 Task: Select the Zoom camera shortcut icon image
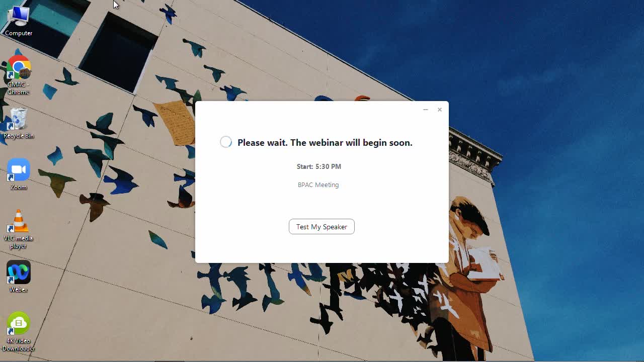(x=19, y=170)
